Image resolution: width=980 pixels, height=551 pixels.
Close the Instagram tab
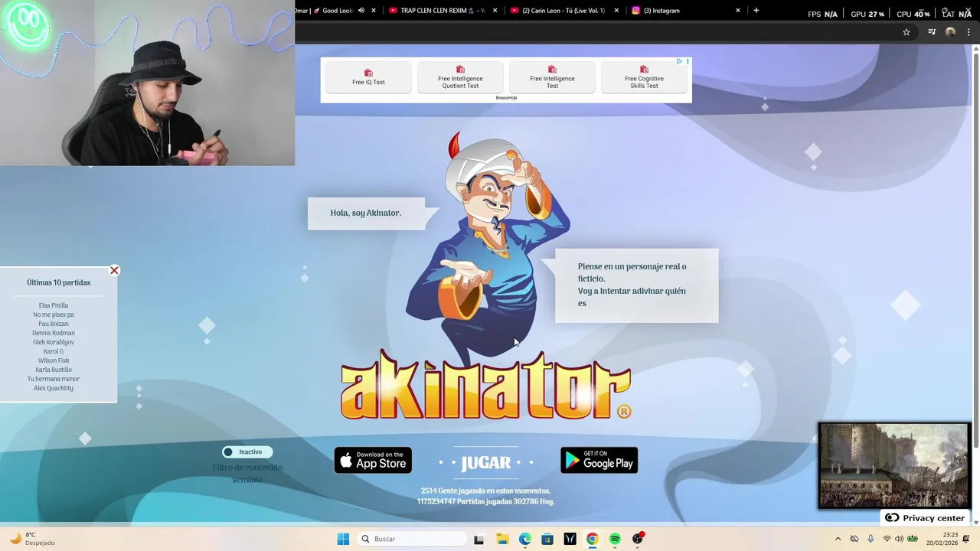pos(738,11)
